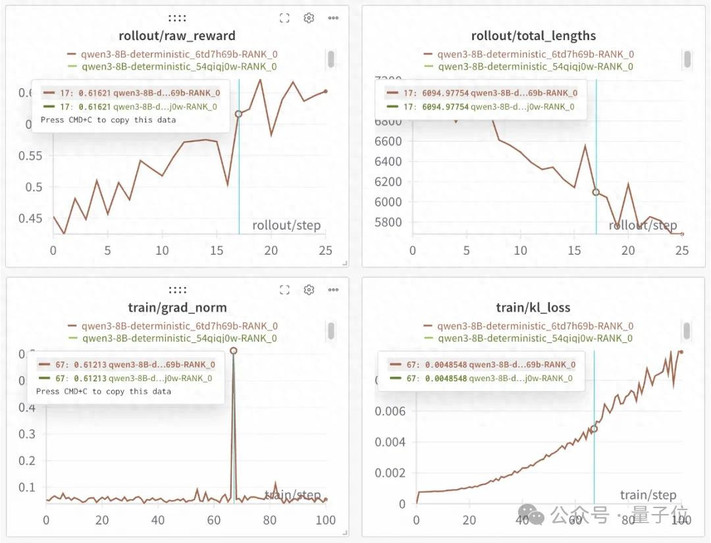Click kl_loss legend scrollbar thumb
Screen dimensions: 711x543
coord(687,331)
